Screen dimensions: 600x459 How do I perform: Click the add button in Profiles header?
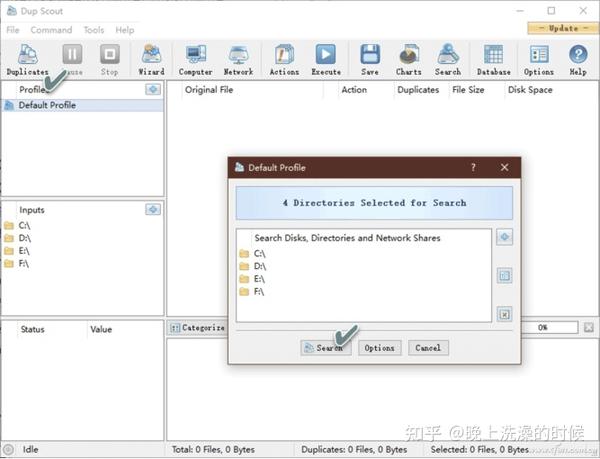point(153,90)
